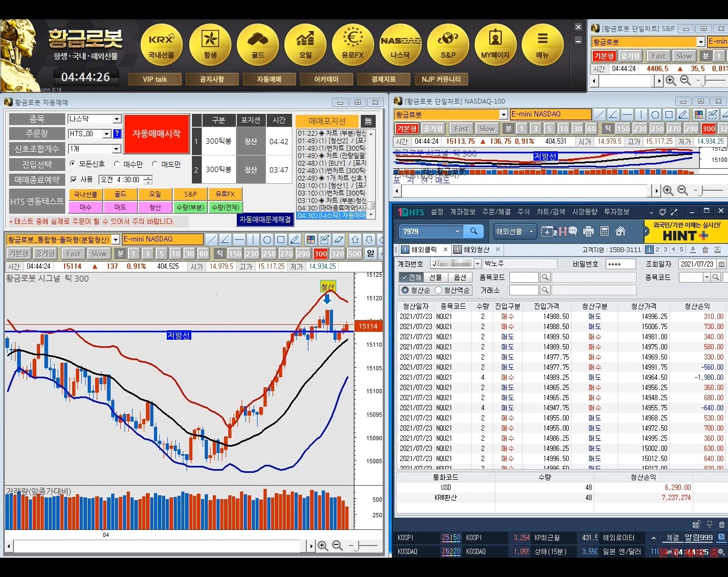Click zoom-in magnifier below main chart
The image size is (728, 577).
coord(323,545)
